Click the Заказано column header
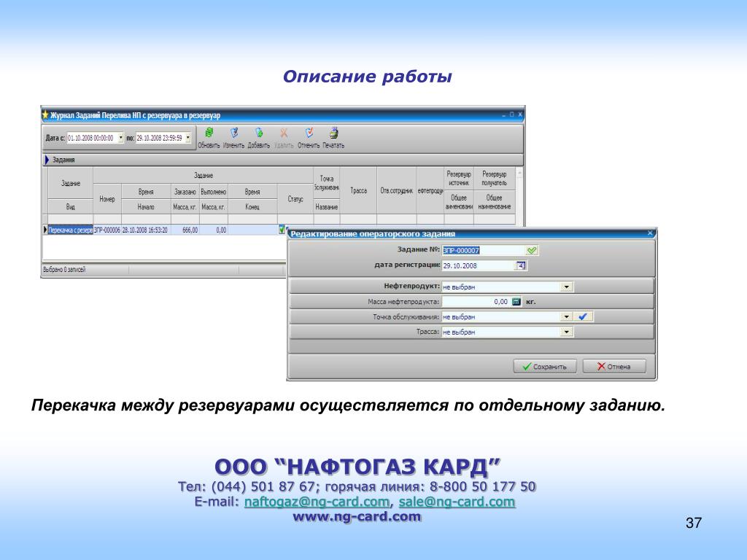This screenshot has height=560, width=747. point(185,192)
